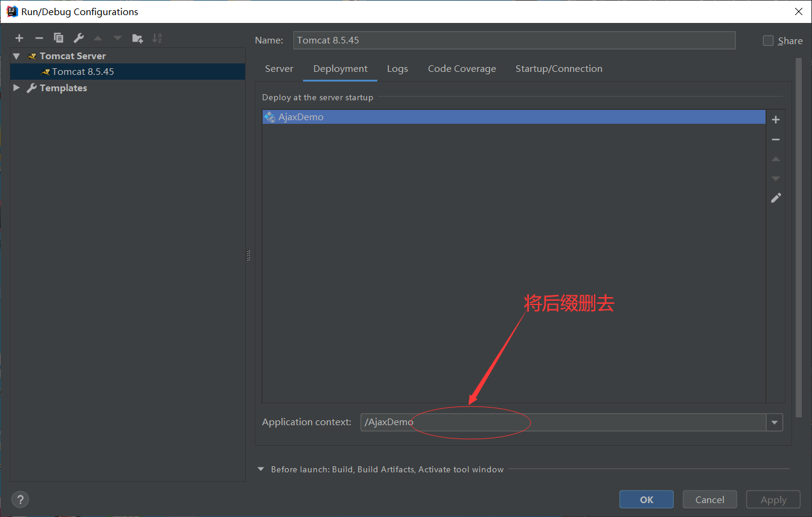This screenshot has height=517, width=812.
Task: Click the Cancel button
Action: pos(710,499)
